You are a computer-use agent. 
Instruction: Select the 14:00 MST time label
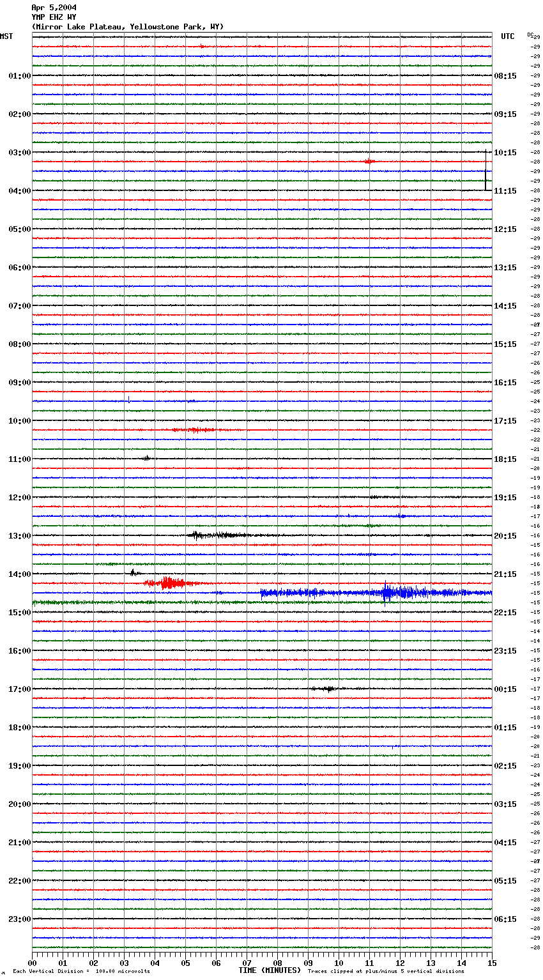[20, 574]
